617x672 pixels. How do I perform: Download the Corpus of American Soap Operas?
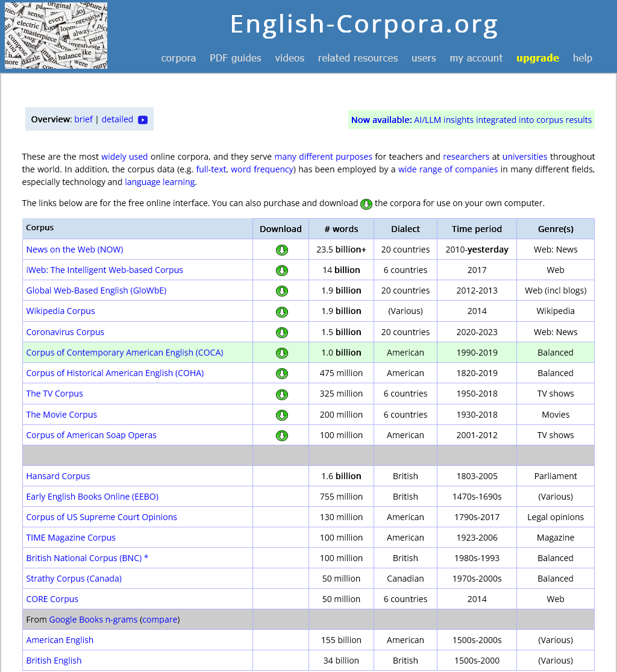(x=281, y=435)
